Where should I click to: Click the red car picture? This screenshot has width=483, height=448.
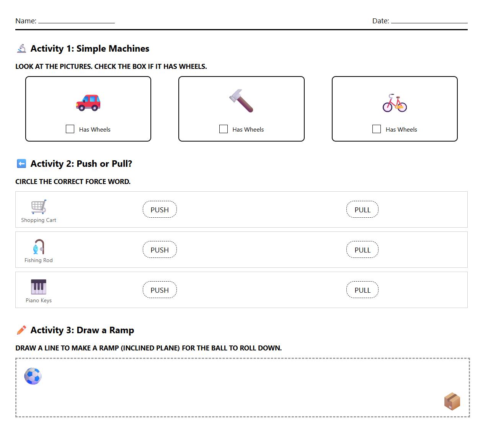pos(88,102)
